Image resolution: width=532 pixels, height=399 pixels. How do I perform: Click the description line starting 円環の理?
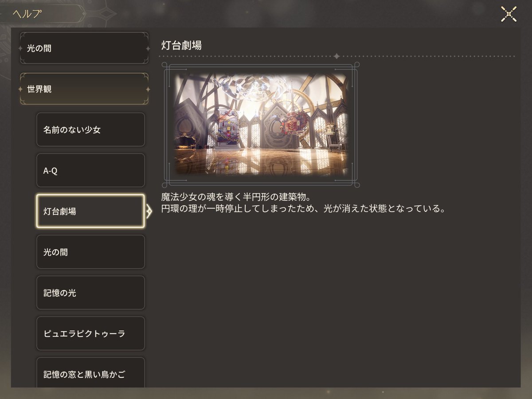303,208
